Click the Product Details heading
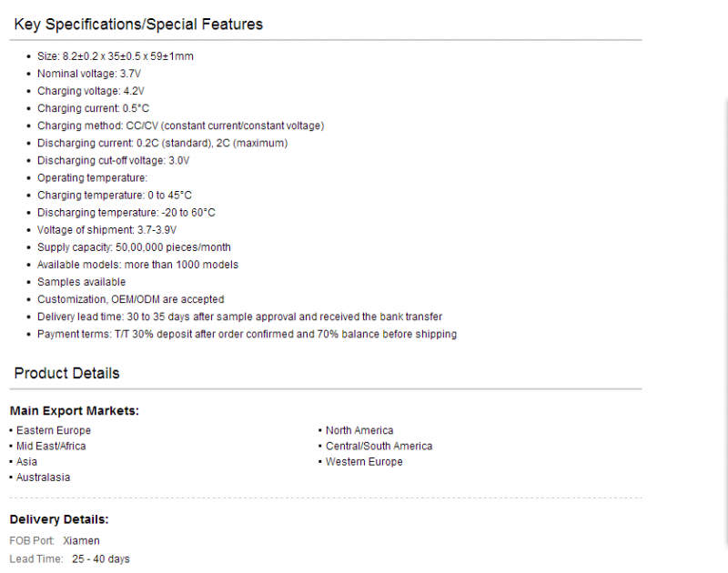The image size is (728, 573). (x=66, y=373)
